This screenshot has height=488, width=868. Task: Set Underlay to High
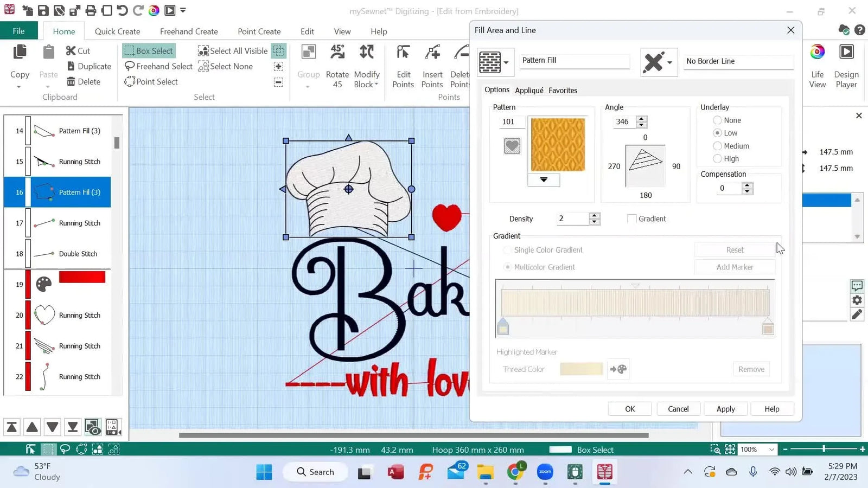click(717, 158)
